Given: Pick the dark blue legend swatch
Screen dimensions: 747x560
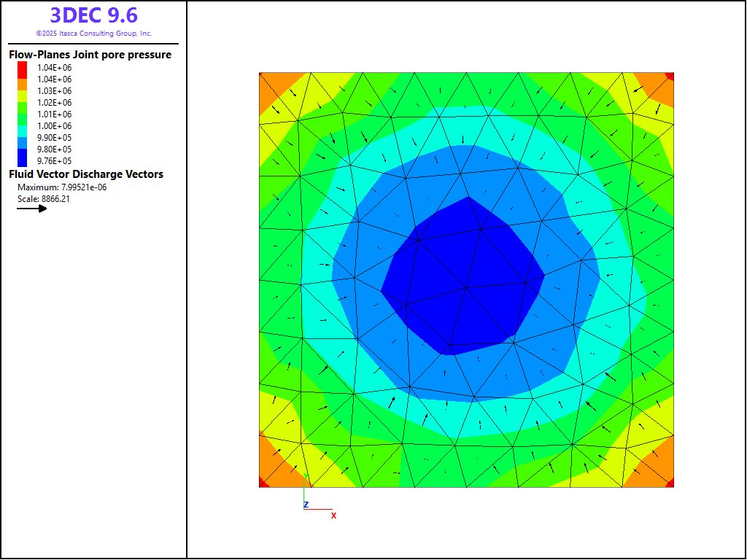Looking at the screenshot, I should pyautogui.click(x=23, y=156).
